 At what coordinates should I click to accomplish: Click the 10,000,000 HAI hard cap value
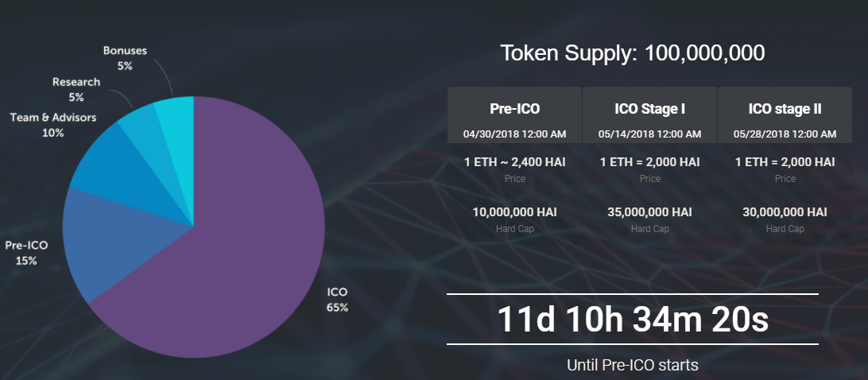pos(514,212)
